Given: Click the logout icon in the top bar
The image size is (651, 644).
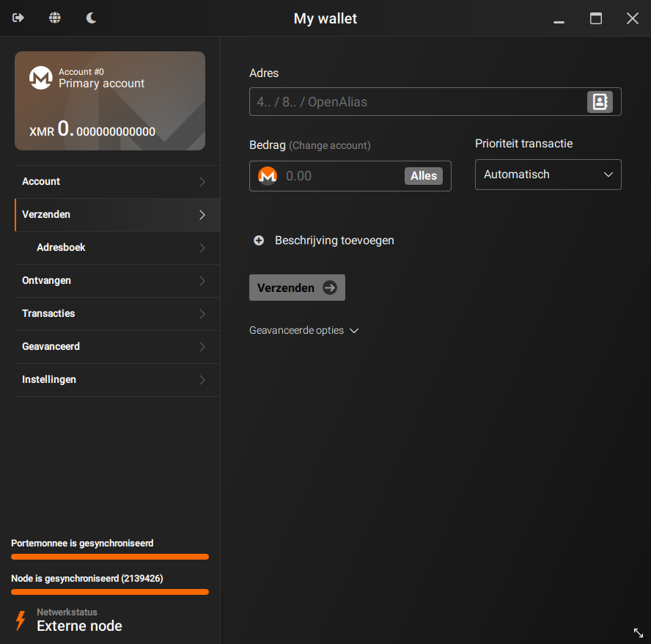Looking at the screenshot, I should pos(17,18).
